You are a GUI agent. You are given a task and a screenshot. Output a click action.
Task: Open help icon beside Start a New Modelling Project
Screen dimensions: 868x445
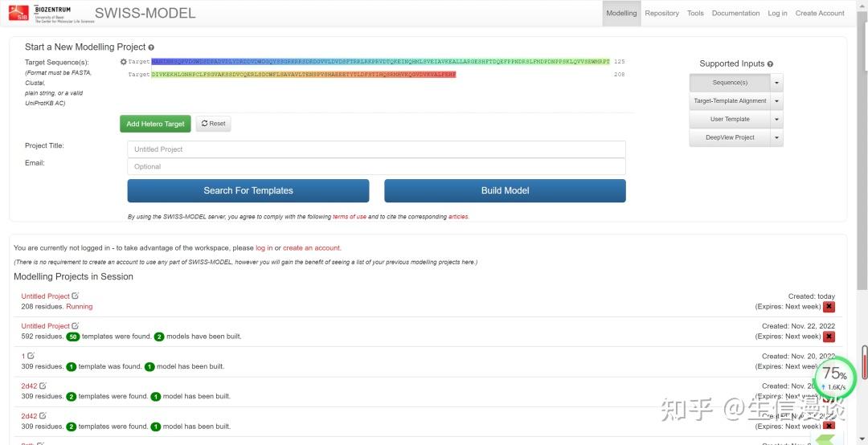[151, 47]
